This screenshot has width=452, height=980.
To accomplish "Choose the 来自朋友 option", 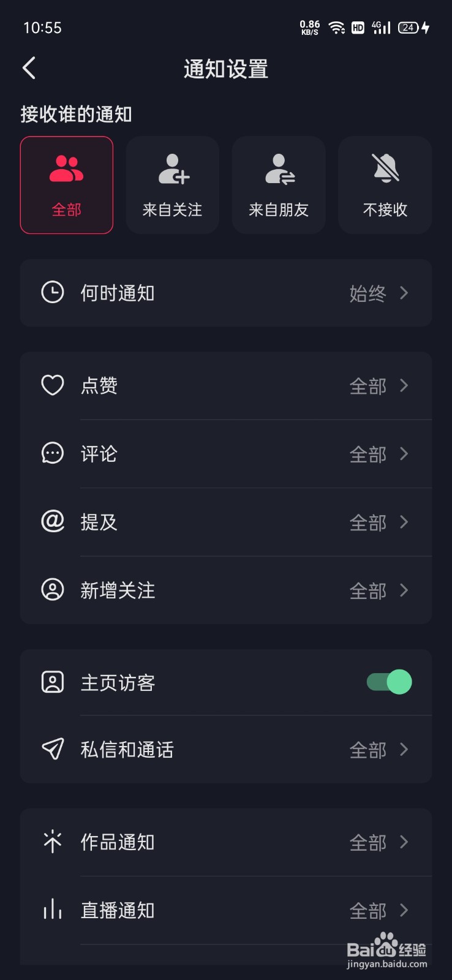I will click(x=279, y=185).
